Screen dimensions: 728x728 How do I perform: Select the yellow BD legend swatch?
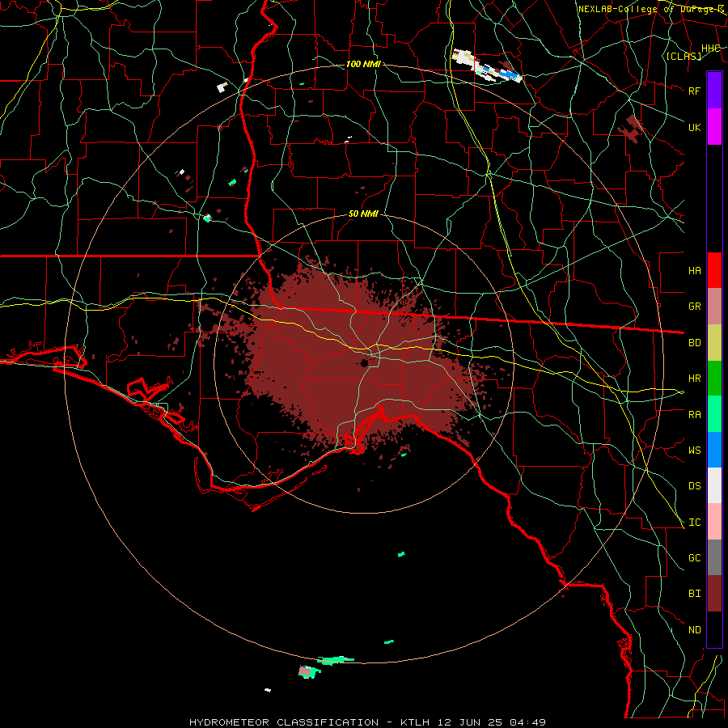[714, 342]
